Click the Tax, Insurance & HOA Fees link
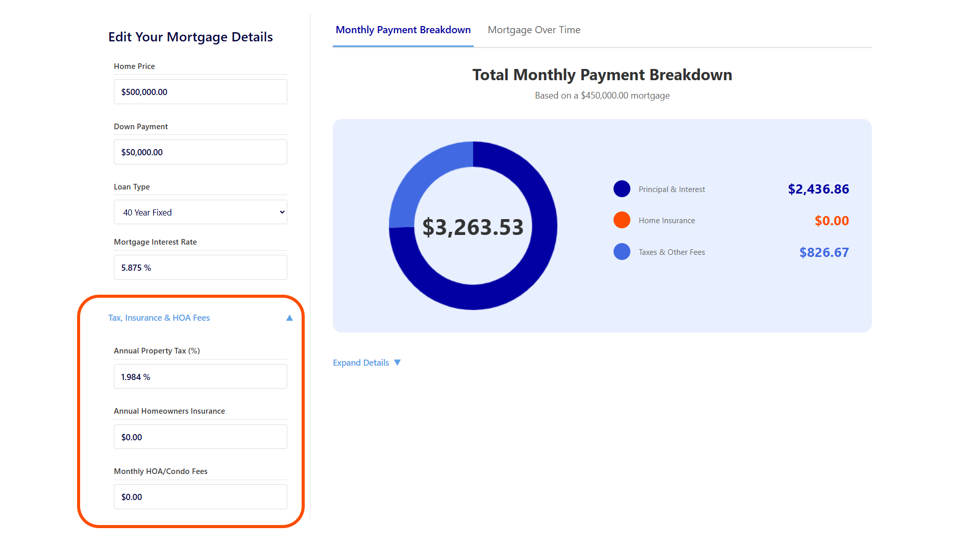Image resolution: width=980 pixels, height=547 pixels. coord(159,318)
